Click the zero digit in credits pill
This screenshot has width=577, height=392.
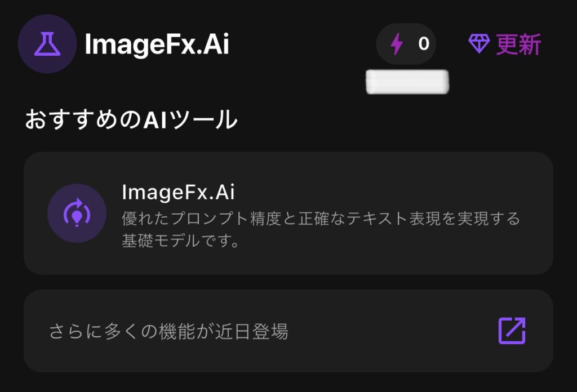point(424,44)
